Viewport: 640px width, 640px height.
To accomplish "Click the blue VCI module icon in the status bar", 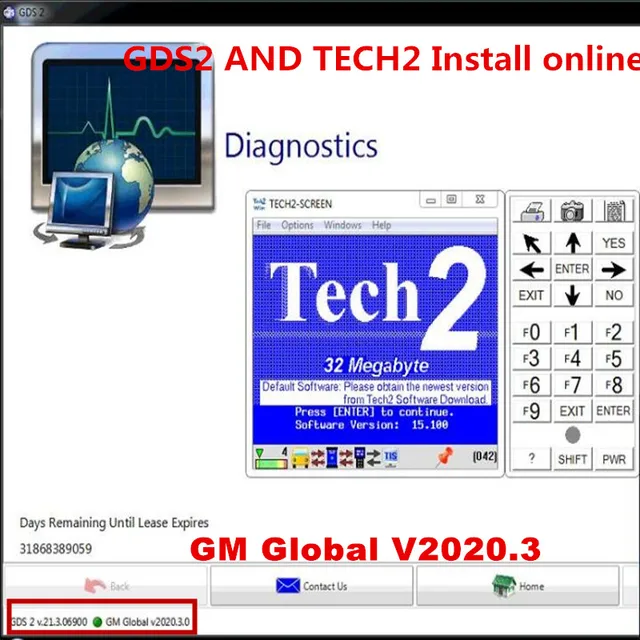I will tap(332, 458).
